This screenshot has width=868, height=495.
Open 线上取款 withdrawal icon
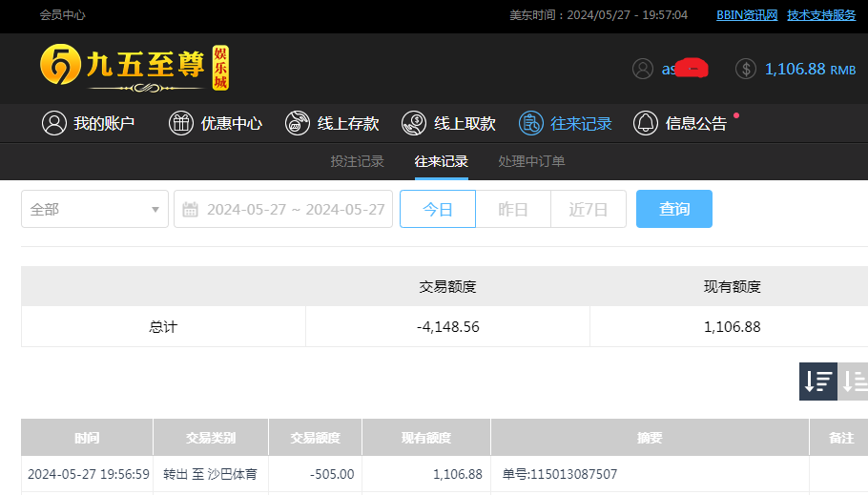(414, 123)
